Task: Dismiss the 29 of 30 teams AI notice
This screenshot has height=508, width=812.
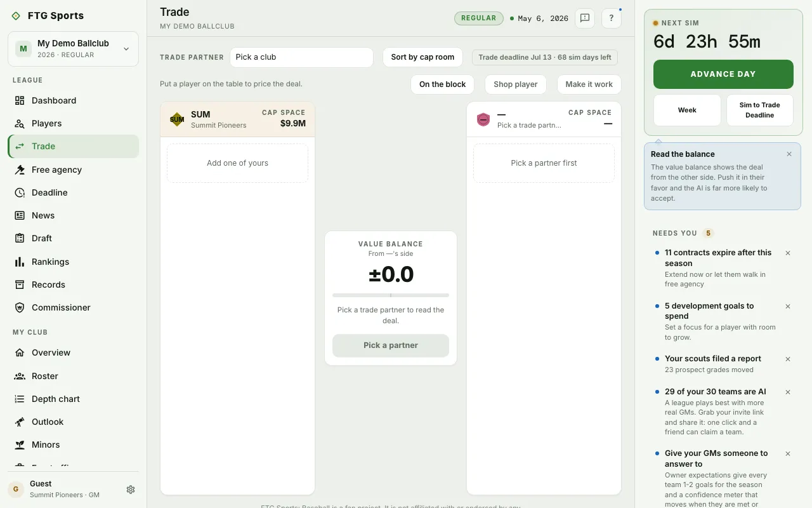Action: click(788, 392)
